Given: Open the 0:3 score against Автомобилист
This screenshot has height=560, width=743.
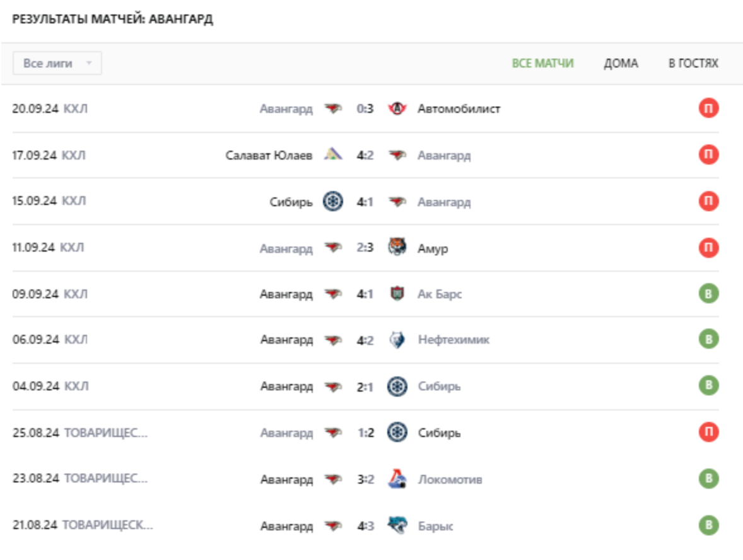Looking at the screenshot, I should (x=365, y=109).
